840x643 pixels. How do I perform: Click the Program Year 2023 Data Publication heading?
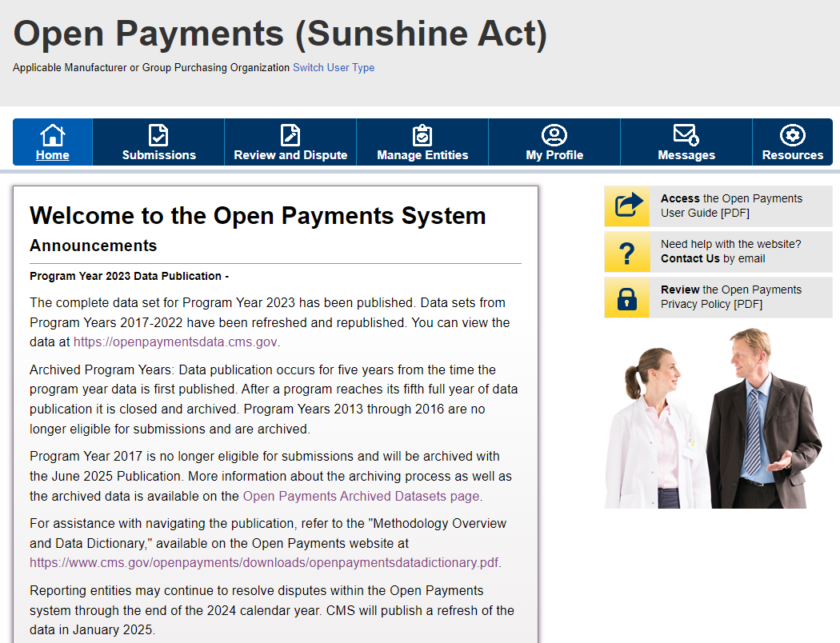(x=129, y=276)
